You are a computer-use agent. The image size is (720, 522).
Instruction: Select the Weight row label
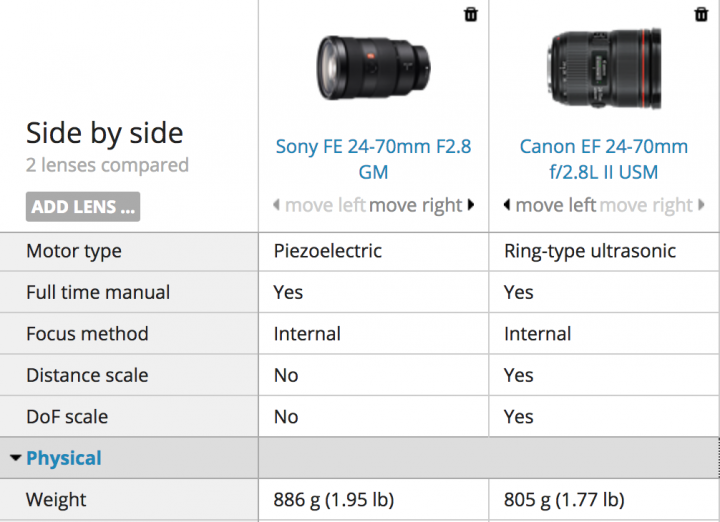56,500
